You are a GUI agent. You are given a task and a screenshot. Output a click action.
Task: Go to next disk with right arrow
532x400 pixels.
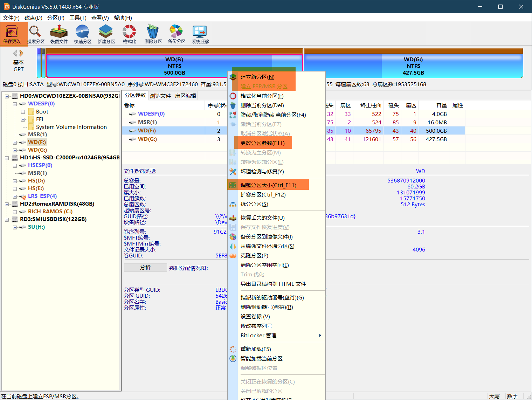tap(22, 53)
